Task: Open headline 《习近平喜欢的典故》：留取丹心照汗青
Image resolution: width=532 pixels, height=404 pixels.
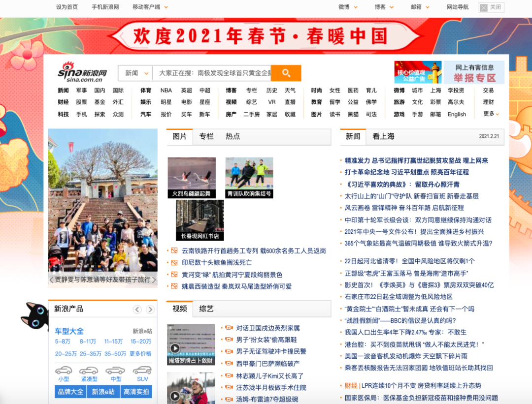Action: pos(402,185)
